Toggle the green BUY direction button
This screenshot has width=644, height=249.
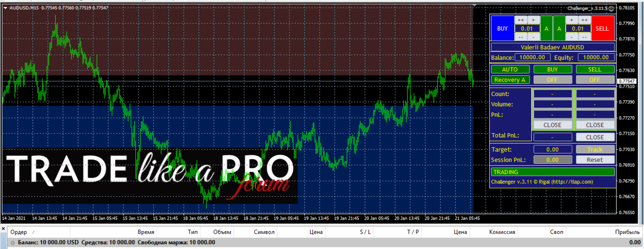click(x=553, y=69)
